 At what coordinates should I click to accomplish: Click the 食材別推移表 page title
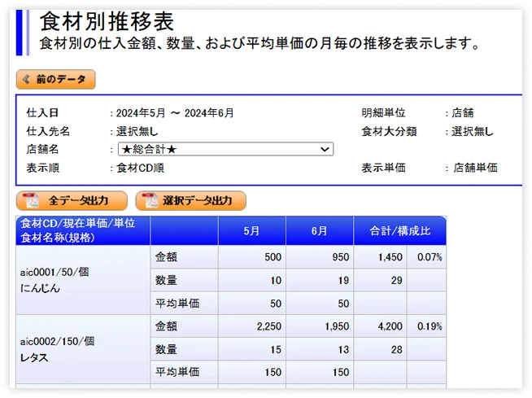[x=107, y=21]
